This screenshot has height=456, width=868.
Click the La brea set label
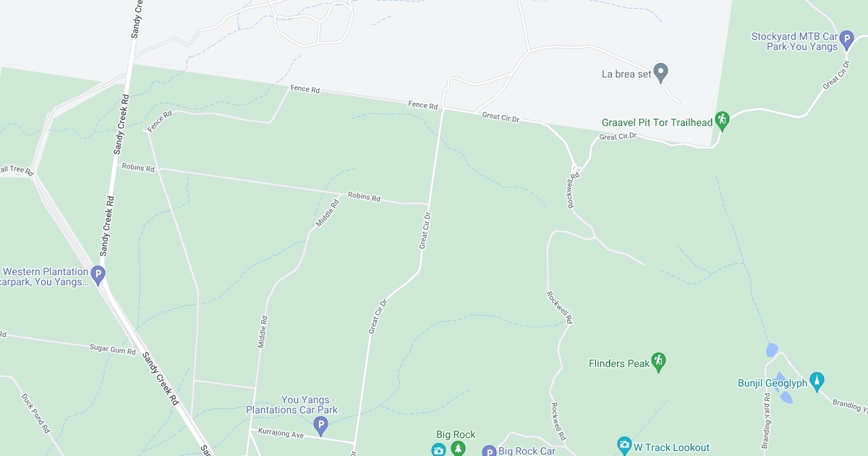coord(627,74)
